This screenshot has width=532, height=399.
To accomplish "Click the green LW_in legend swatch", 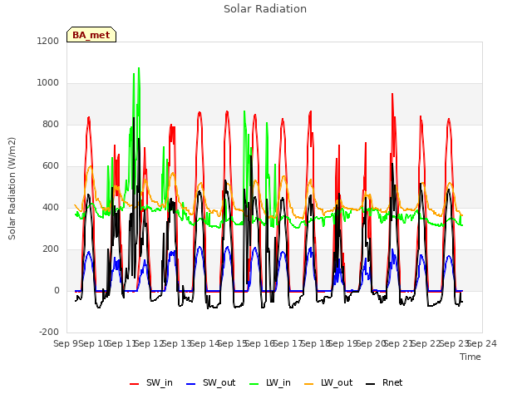I will coord(254,384).
